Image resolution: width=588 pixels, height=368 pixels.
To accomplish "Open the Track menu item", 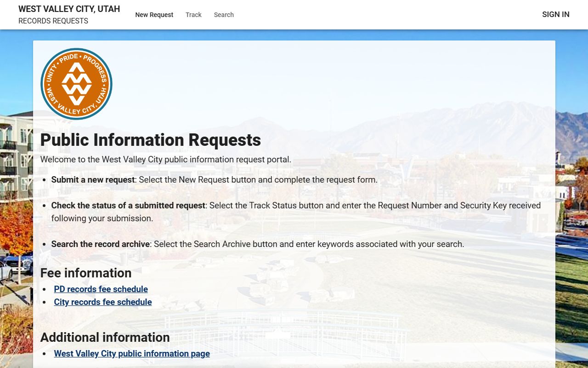I will [x=193, y=15].
